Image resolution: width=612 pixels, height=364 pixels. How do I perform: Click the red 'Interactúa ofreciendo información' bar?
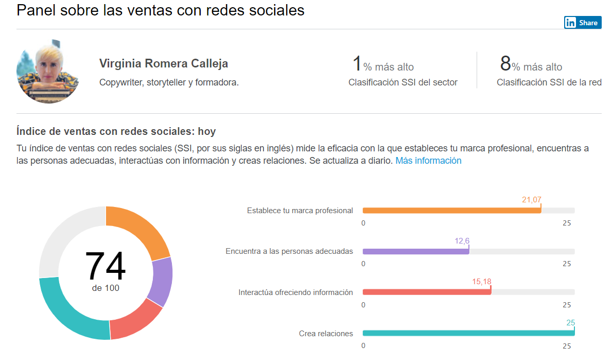[x=426, y=292]
